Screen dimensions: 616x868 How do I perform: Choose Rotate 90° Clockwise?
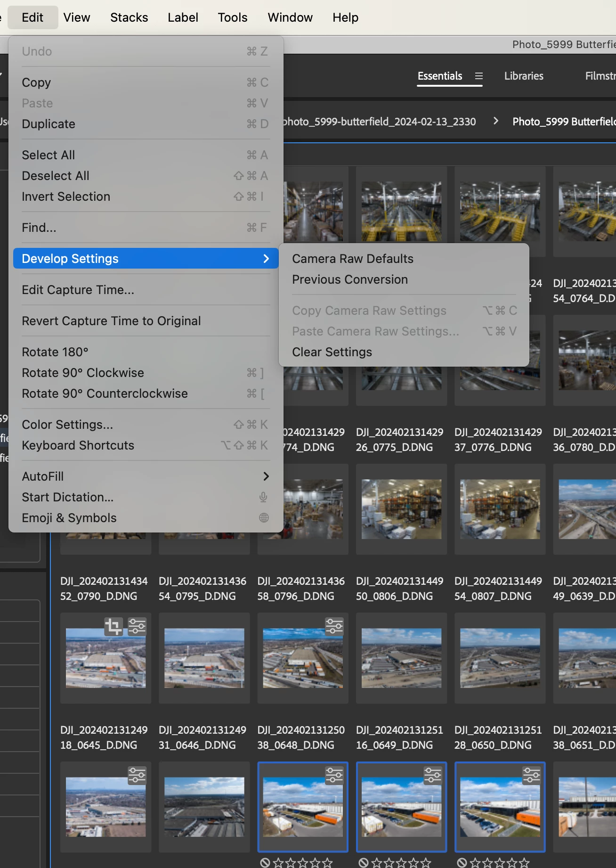pos(146,373)
